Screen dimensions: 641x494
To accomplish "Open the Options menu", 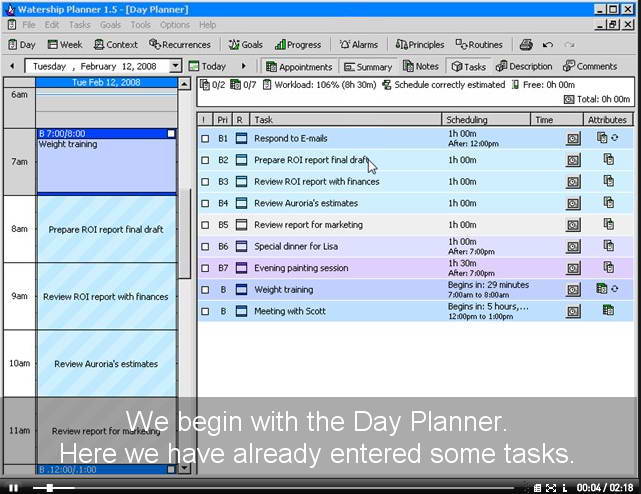I will coord(175,25).
